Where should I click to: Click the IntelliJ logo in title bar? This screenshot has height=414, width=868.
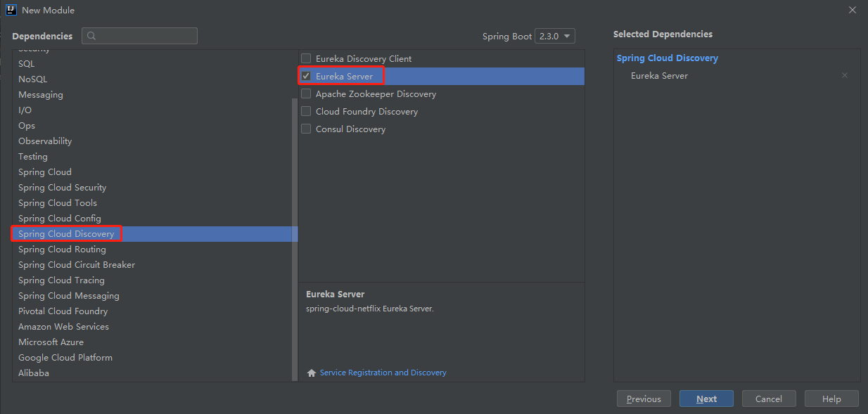click(x=11, y=10)
